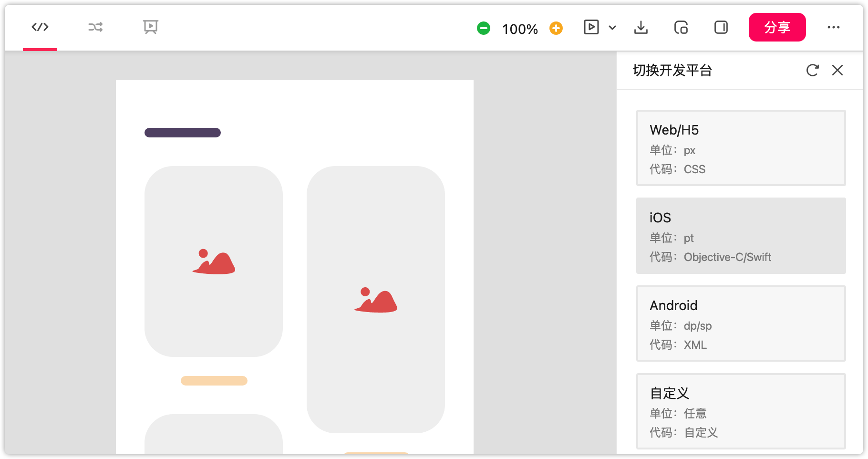Click the 100% zoom level text

[520, 29]
